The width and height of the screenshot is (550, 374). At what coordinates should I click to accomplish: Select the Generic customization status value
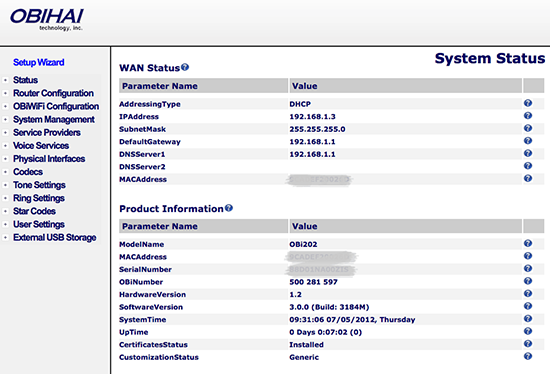click(x=304, y=358)
